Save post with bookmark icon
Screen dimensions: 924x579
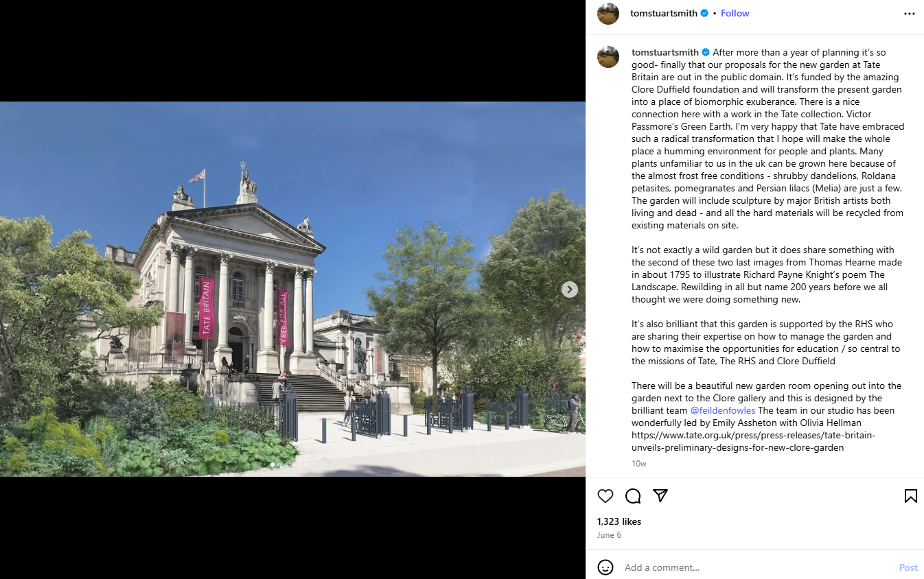tap(910, 496)
